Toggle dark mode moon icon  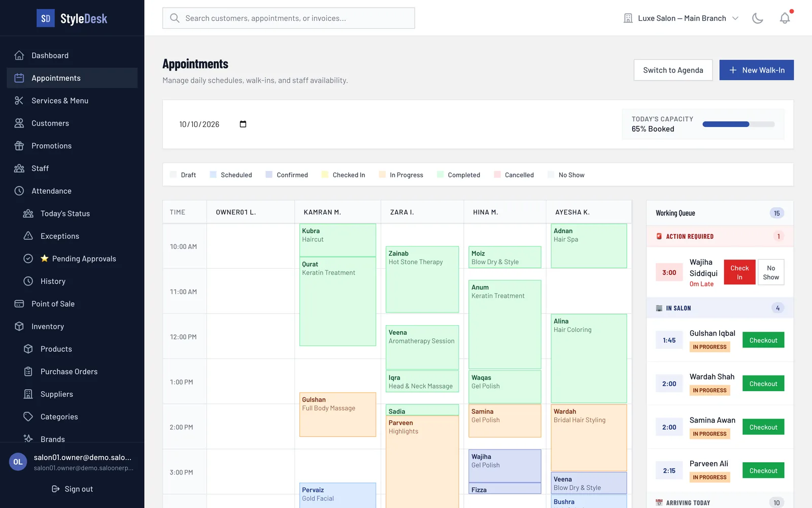[x=758, y=18]
